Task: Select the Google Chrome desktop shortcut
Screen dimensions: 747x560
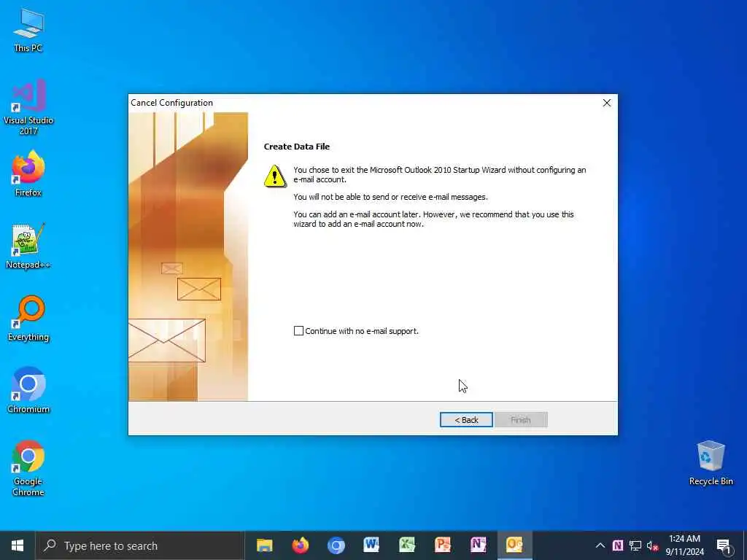Action: click(x=28, y=469)
